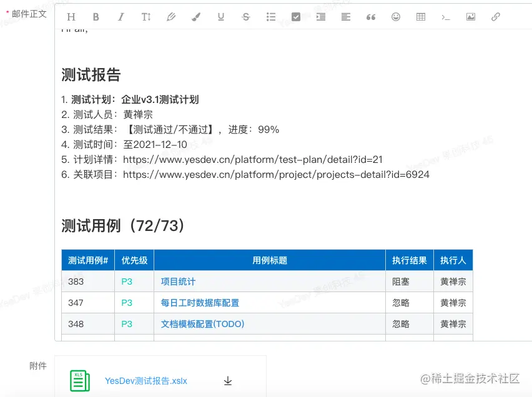532x397 pixels.
Task: Download the YesDev测试报告.xslx attachment
Action: click(228, 380)
